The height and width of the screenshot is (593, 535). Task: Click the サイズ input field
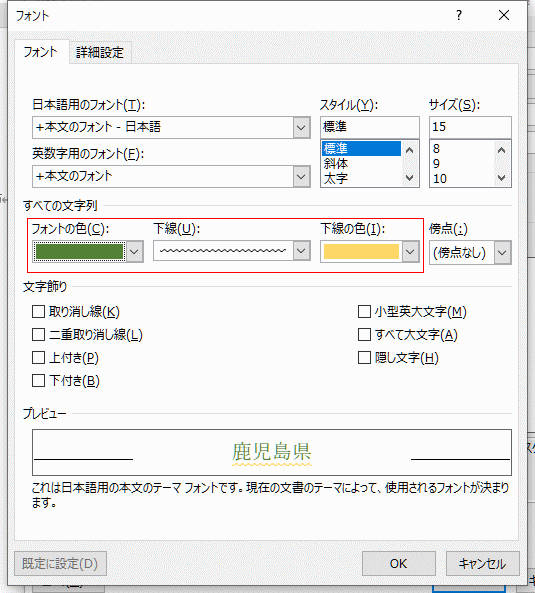470,127
